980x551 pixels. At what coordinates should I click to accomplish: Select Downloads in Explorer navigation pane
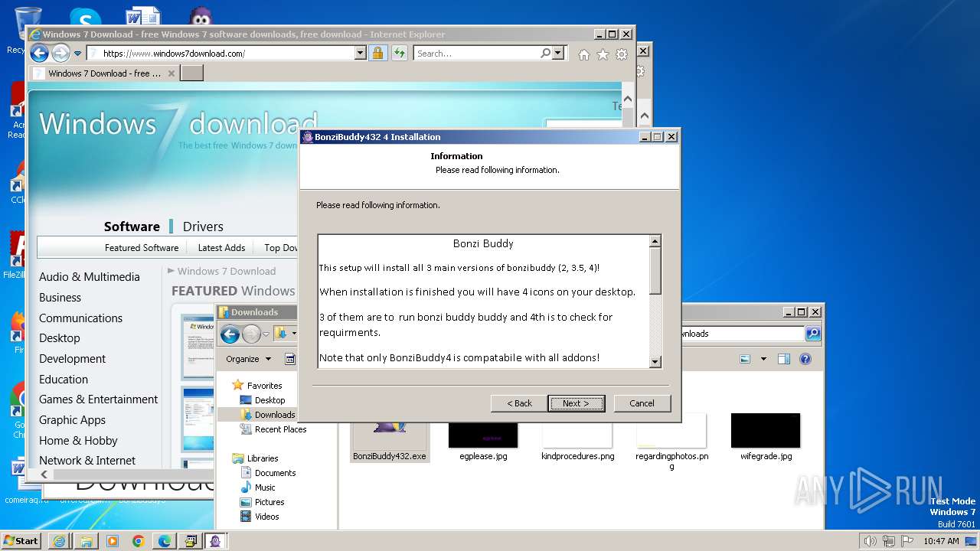click(274, 415)
